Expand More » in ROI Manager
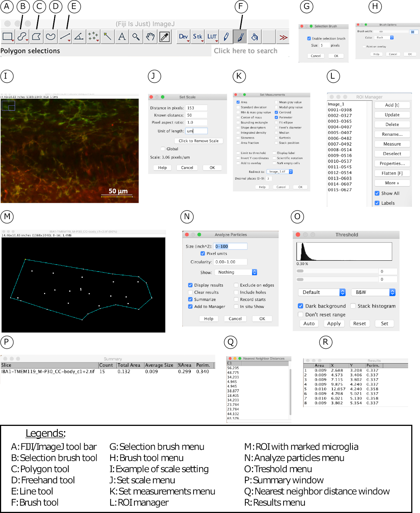The width and height of the screenshot is (420, 513). [392, 183]
